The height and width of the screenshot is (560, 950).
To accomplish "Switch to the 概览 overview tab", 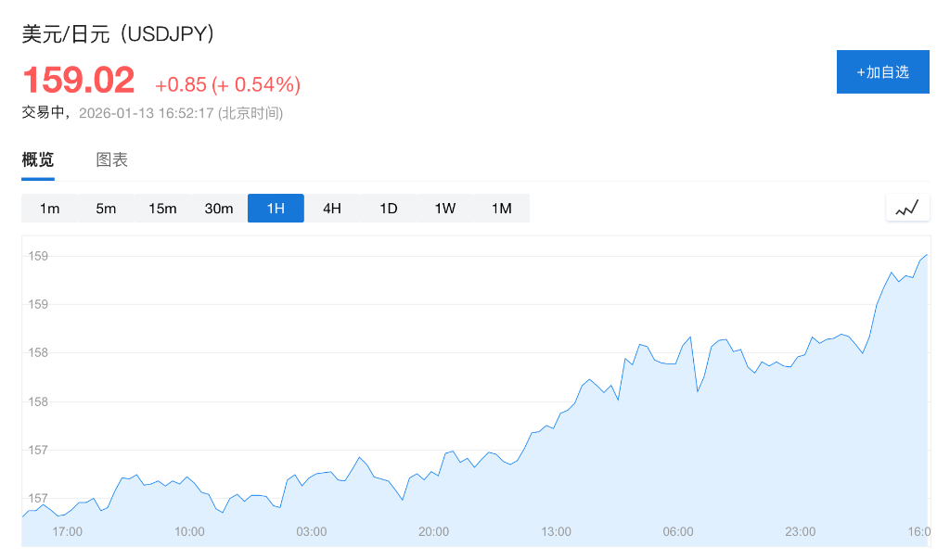I will [38, 159].
